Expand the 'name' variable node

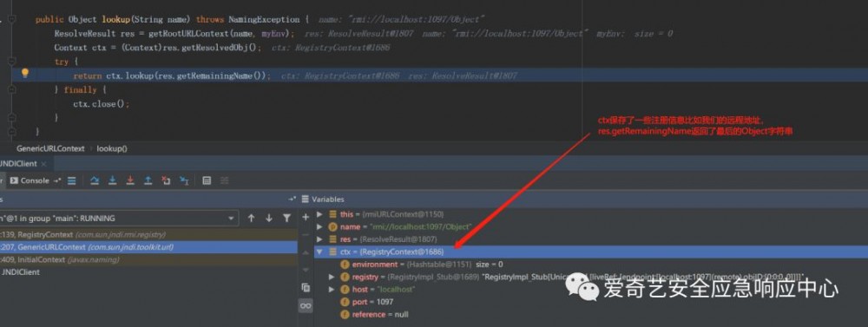[x=319, y=226]
